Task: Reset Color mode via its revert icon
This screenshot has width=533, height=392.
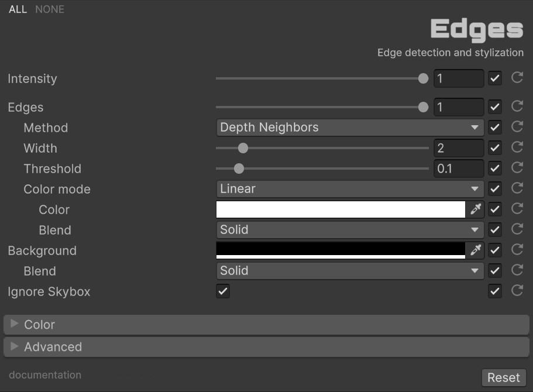Action: pos(517,188)
